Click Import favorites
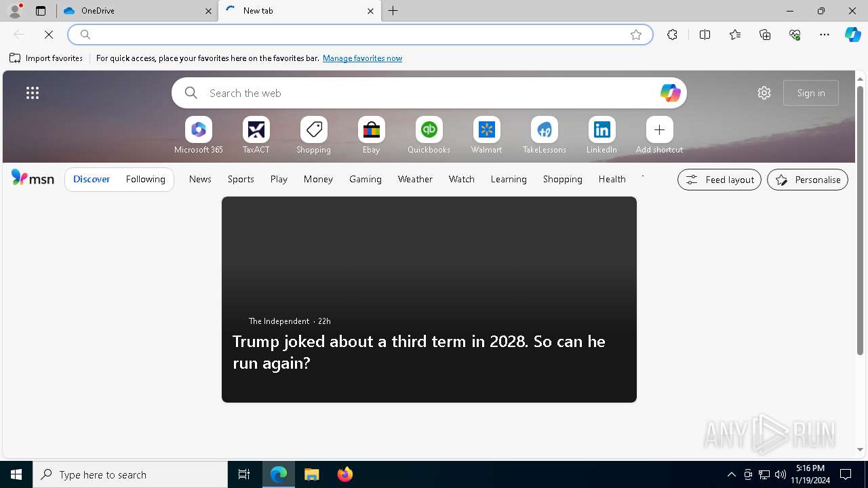This screenshot has width=868, height=488. click(x=46, y=58)
